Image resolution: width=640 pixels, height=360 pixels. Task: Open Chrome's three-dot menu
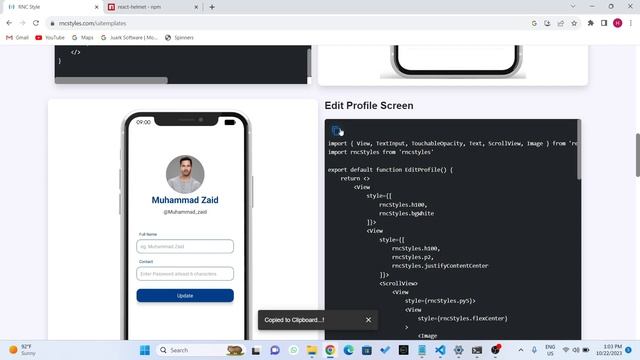(631, 23)
